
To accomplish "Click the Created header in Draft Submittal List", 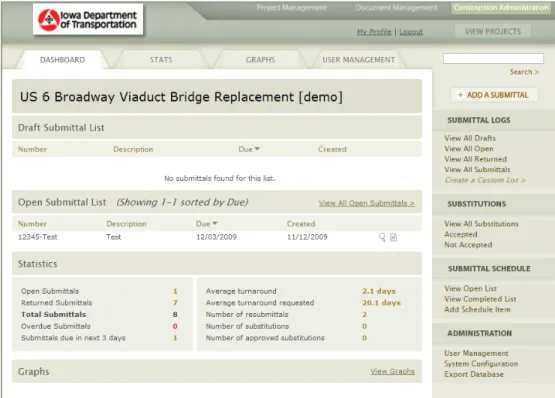I will pos(332,149).
